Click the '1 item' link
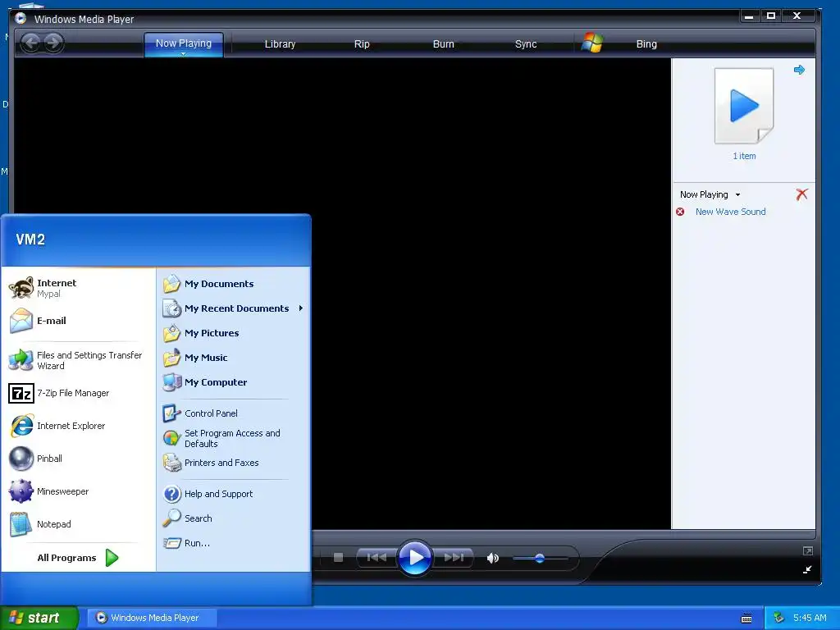The image size is (840, 630). click(744, 156)
